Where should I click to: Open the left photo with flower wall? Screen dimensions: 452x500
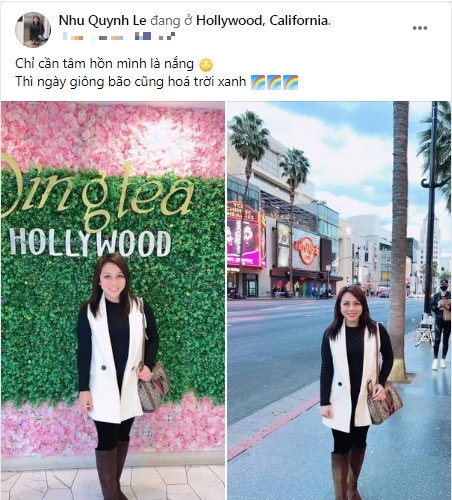pos(113,300)
